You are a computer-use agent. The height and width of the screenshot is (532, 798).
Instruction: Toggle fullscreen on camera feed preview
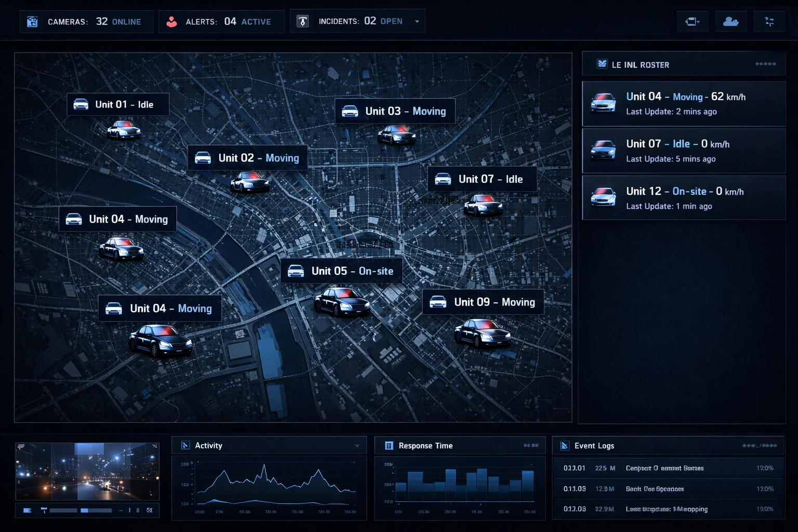154,446
